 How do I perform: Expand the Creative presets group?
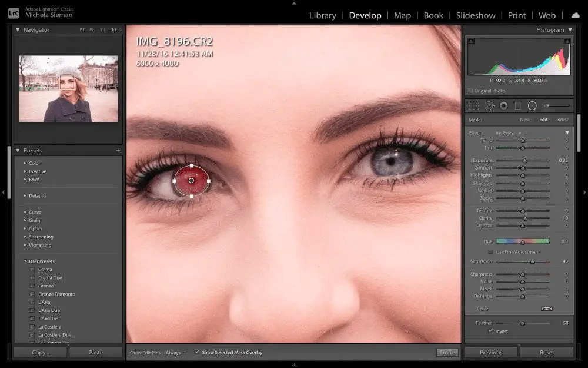coord(25,171)
